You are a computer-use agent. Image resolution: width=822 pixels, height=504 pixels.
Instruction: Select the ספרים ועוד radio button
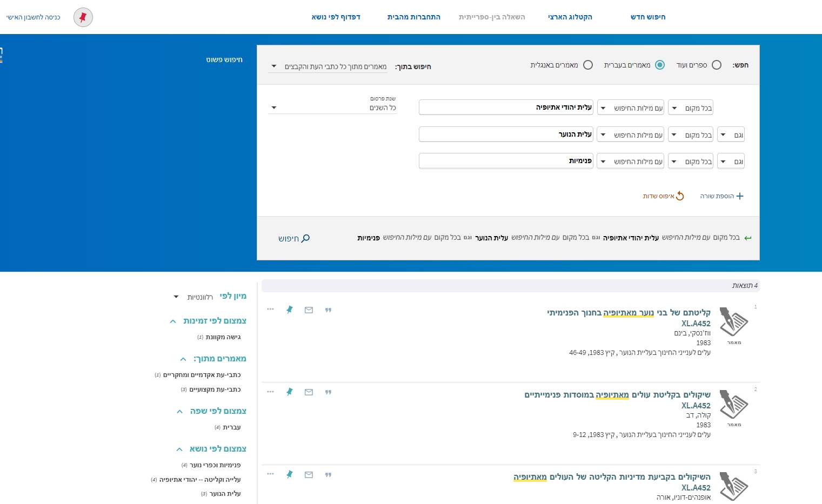717,65
